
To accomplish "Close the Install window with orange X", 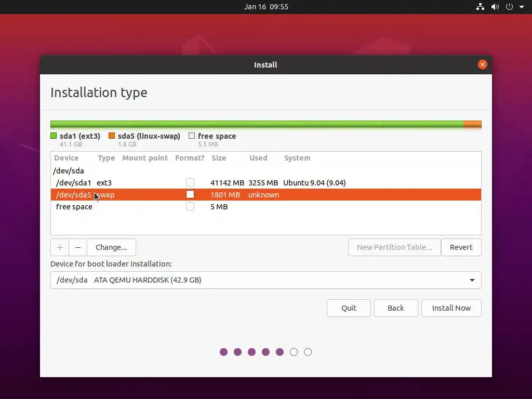I will 483,64.
